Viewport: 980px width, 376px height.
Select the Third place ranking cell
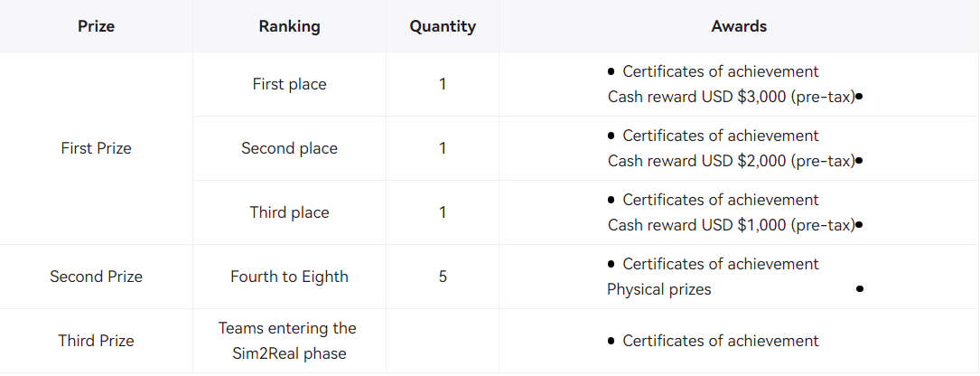[289, 212]
